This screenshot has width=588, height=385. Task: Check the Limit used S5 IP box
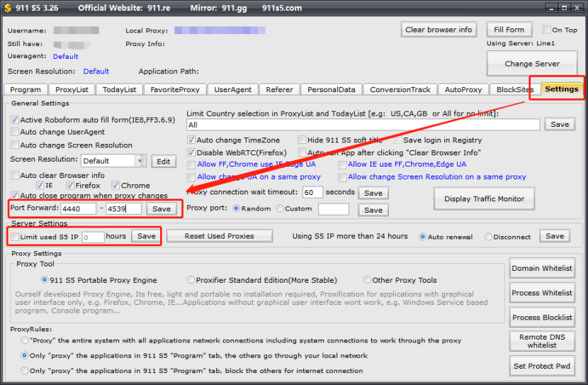tap(15, 236)
